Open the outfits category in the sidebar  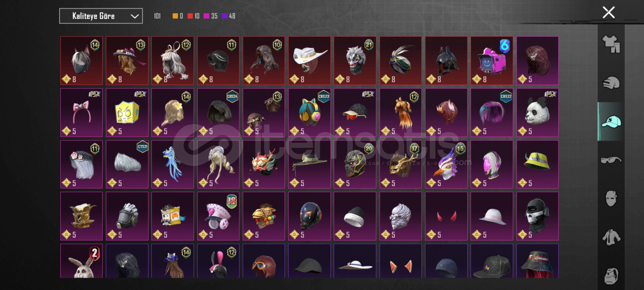point(611,44)
